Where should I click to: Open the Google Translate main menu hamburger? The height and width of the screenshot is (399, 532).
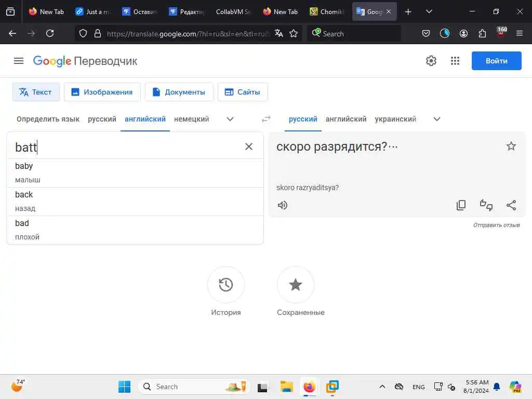tap(19, 61)
